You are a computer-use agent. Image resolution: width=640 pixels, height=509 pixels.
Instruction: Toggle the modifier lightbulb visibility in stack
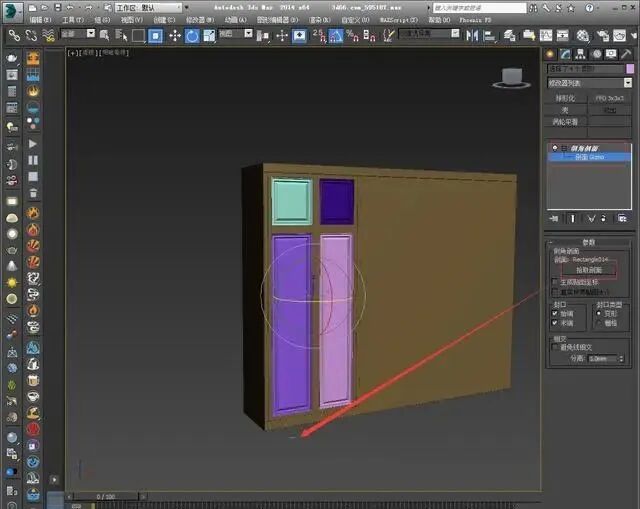pyautogui.click(x=555, y=147)
